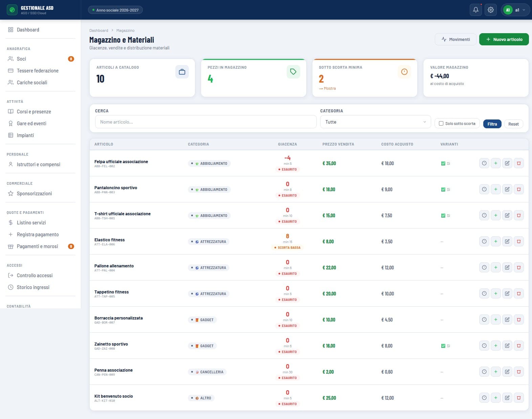Open settings gear in top bar
532x419 pixels.
tap(490, 10)
